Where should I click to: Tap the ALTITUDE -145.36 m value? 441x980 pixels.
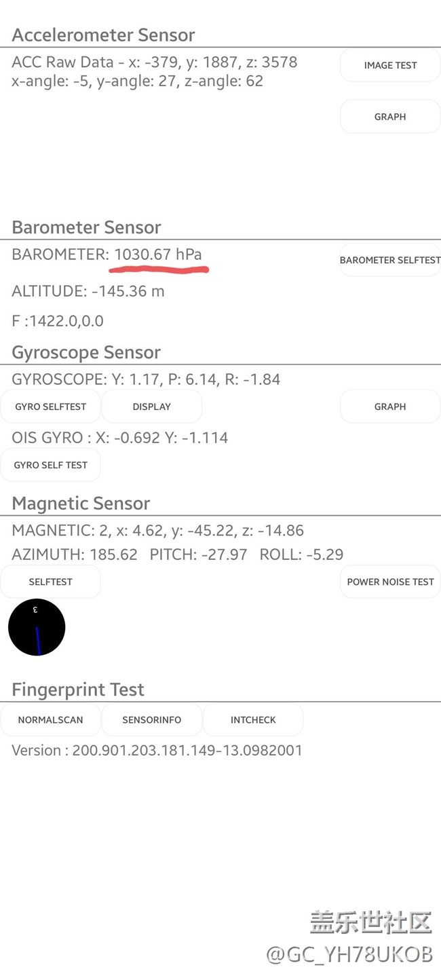[x=88, y=291]
